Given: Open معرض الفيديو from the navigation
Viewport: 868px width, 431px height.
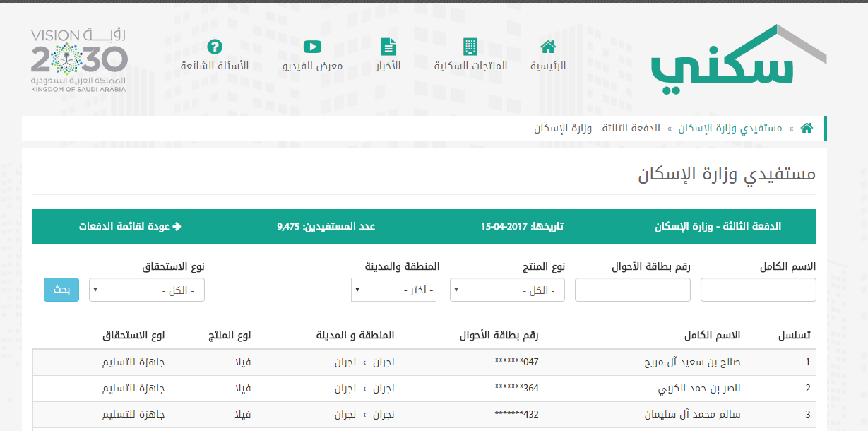Looking at the screenshot, I should pos(313,66).
